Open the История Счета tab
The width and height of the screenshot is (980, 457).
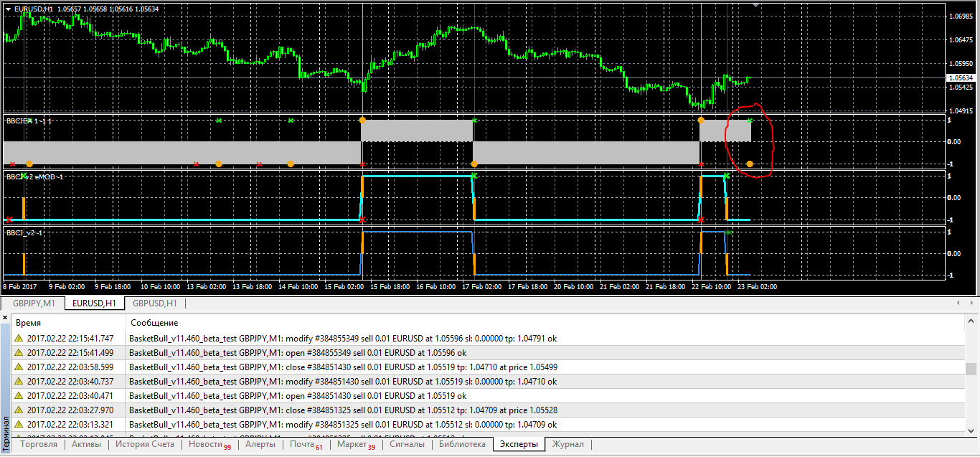tap(144, 444)
